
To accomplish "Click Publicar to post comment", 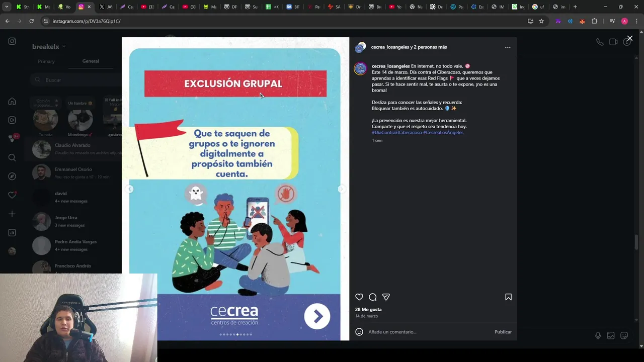I will 503,332.
